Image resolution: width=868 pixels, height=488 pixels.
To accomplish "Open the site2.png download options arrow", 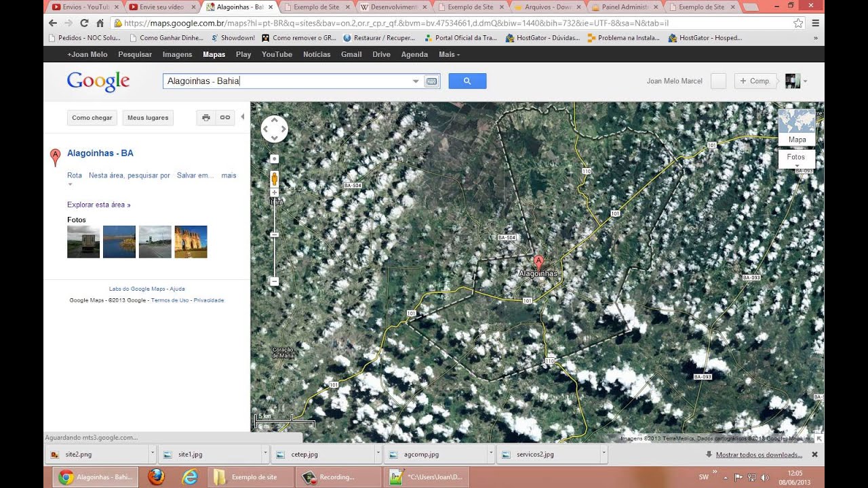I will [x=152, y=454].
